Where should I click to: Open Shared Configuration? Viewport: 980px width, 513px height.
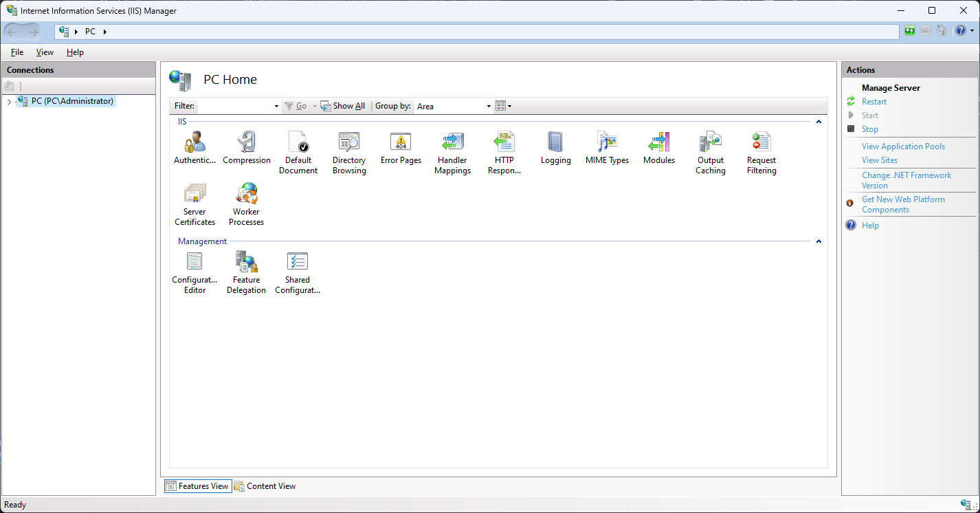298,272
